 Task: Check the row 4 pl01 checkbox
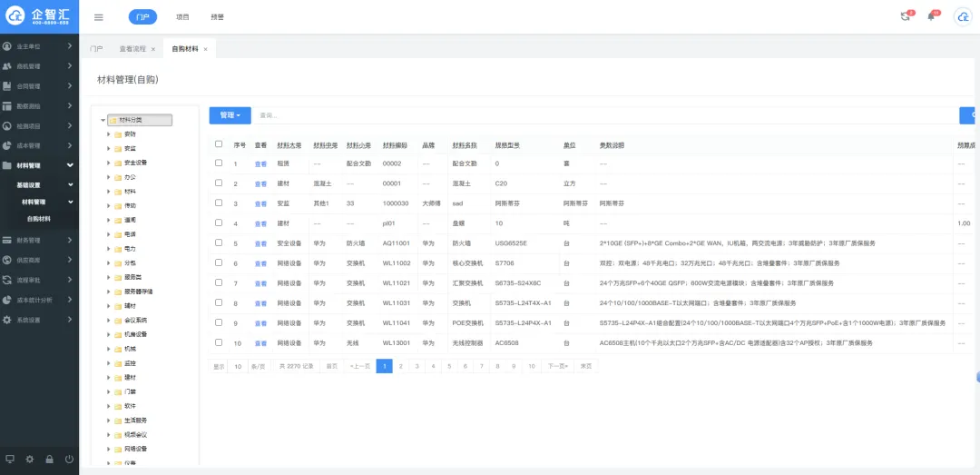tap(219, 223)
